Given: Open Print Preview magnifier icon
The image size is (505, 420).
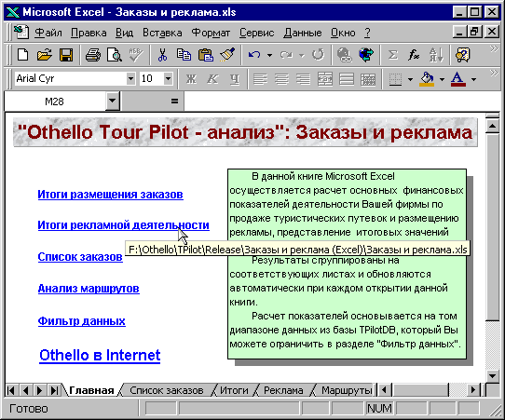Looking at the screenshot, I should click(x=115, y=55).
